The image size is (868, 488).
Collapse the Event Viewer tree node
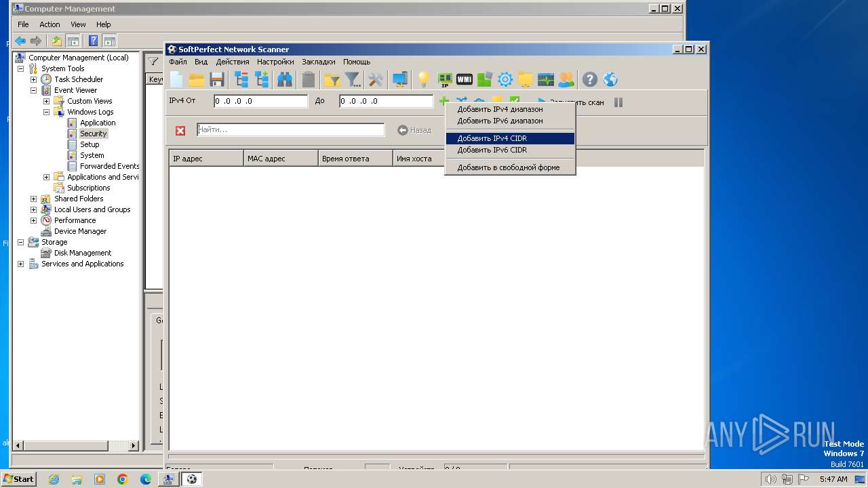33,90
